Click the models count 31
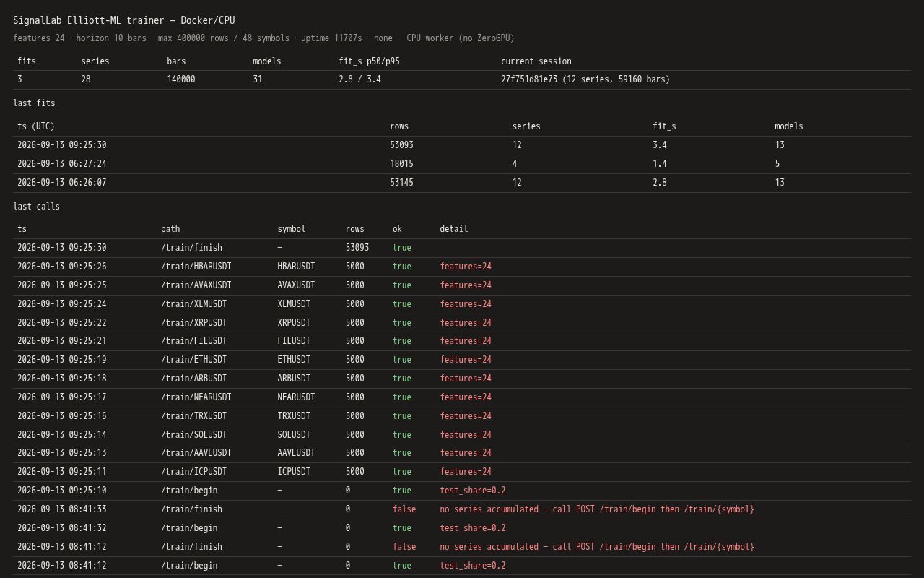This screenshot has height=578, width=924. pos(257,79)
